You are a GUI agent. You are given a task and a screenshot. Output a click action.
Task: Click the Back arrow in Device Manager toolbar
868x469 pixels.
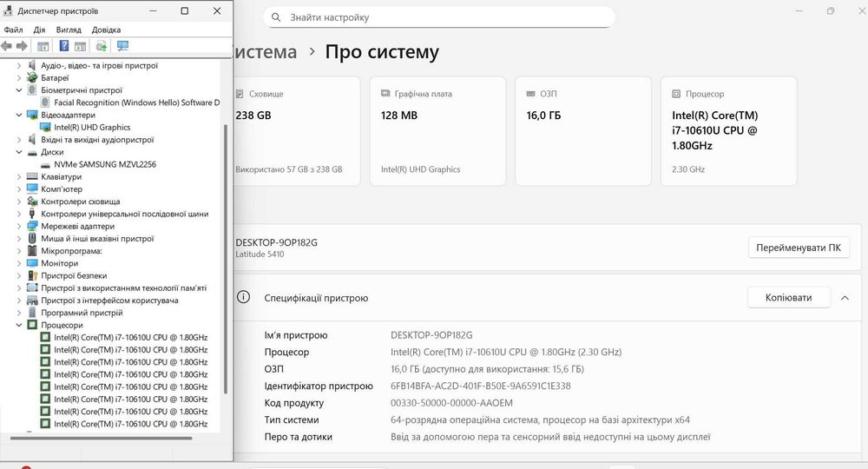click(x=7, y=46)
